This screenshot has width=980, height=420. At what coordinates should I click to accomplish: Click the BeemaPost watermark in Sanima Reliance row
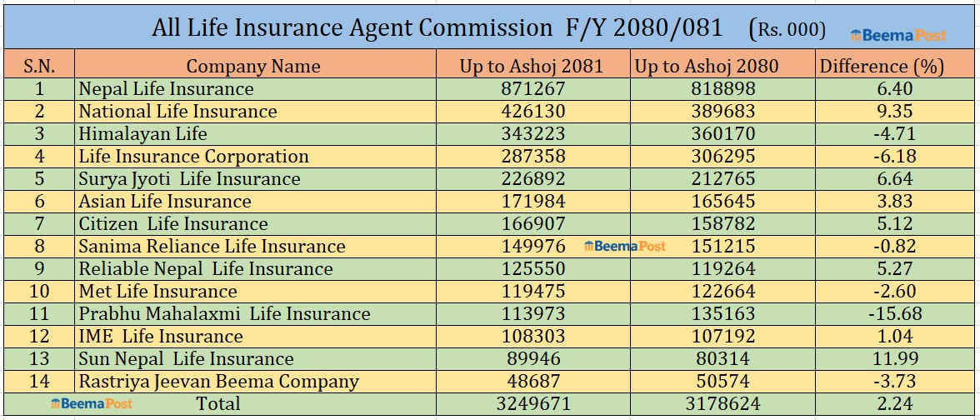[625, 247]
